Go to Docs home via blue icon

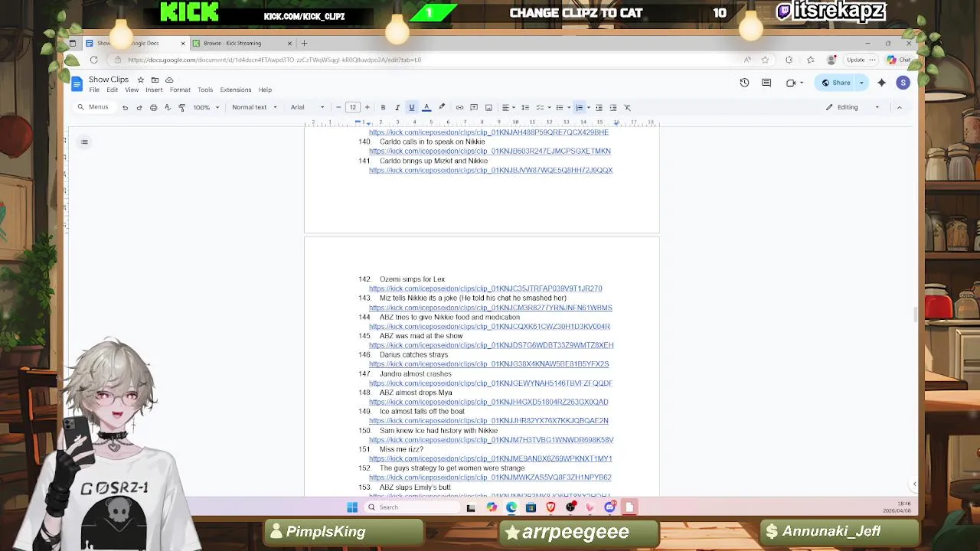[x=77, y=83]
